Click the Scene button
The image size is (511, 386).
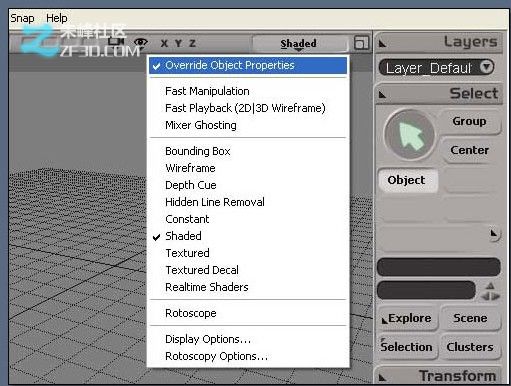coord(470,318)
